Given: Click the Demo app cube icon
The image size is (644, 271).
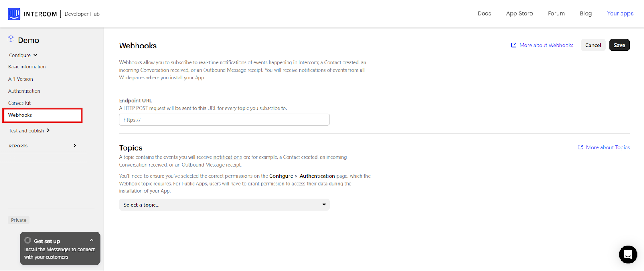Looking at the screenshot, I should click(11, 39).
